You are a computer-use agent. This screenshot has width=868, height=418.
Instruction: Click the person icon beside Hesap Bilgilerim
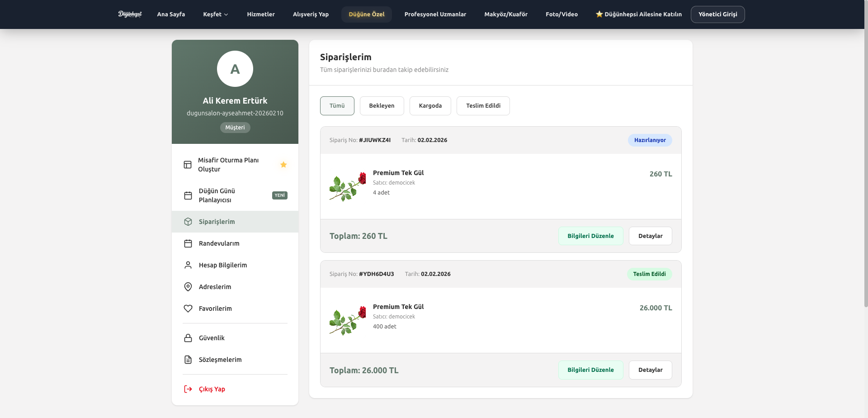pos(188,265)
